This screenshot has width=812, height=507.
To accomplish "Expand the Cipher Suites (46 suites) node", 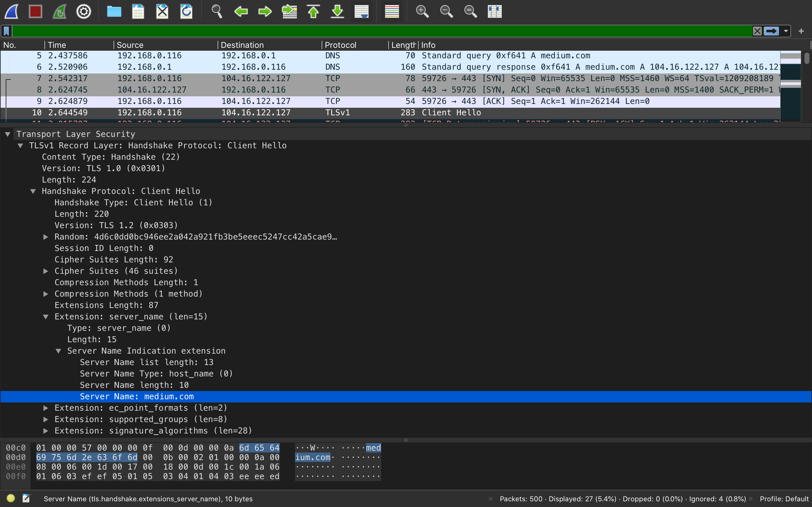I will [x=46, y=271].
